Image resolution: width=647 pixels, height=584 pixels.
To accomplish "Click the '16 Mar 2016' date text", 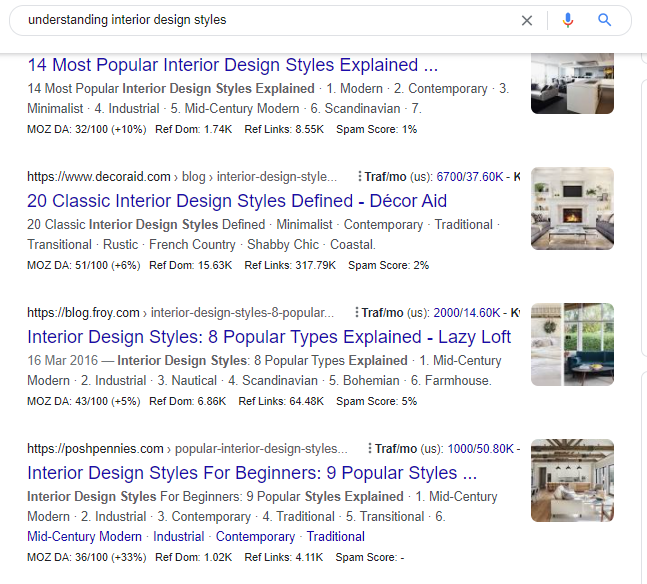I will 63,360.
